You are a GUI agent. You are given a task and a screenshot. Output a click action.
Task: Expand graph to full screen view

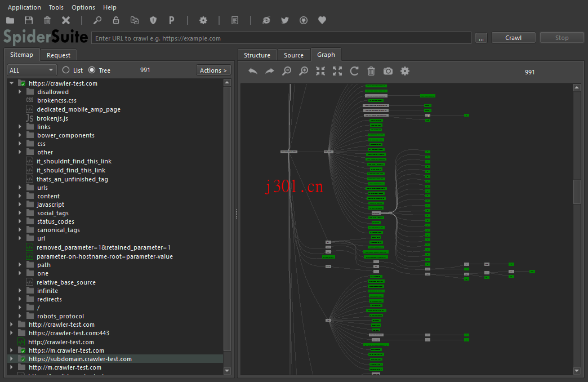[x=337, y=71]
